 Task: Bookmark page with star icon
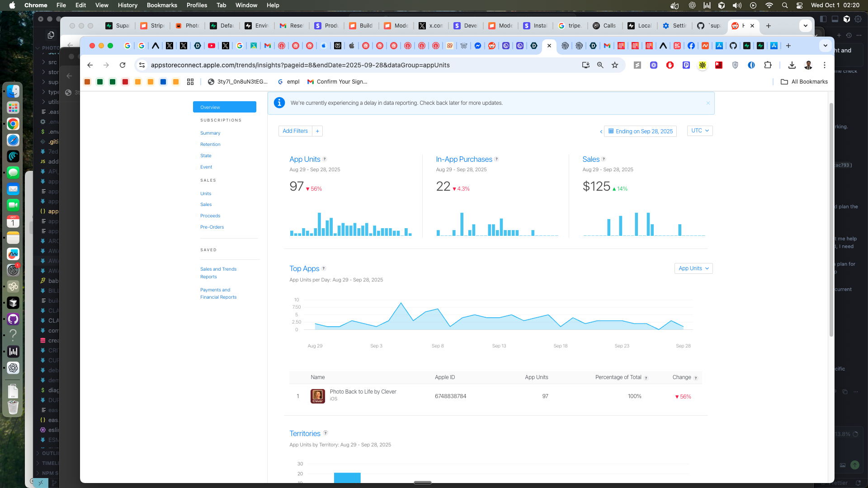click(x=615, y=65)
